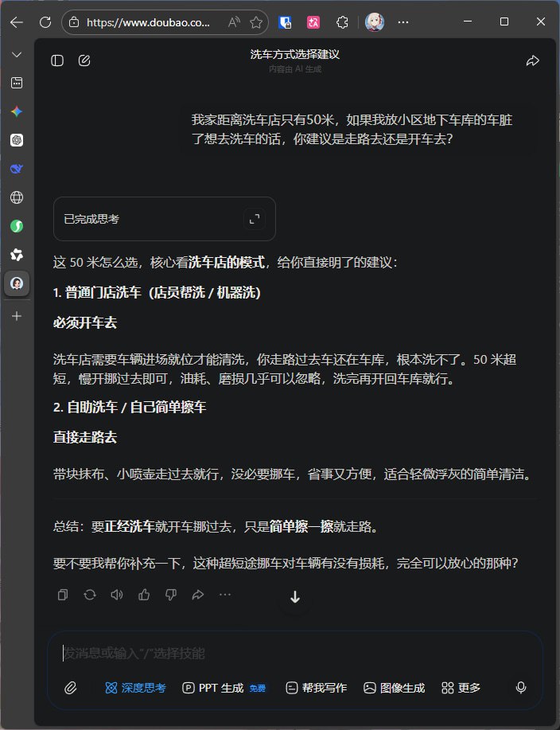The height and width of the screenshot is (730, 560).
Task: Toggle 深度思考 deep thinking mode
Action: coord(135,688)
